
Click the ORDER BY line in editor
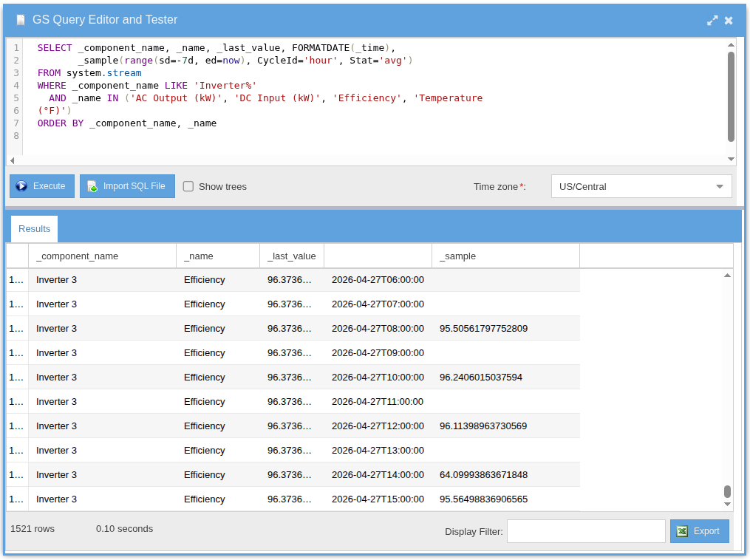point(127,123)
